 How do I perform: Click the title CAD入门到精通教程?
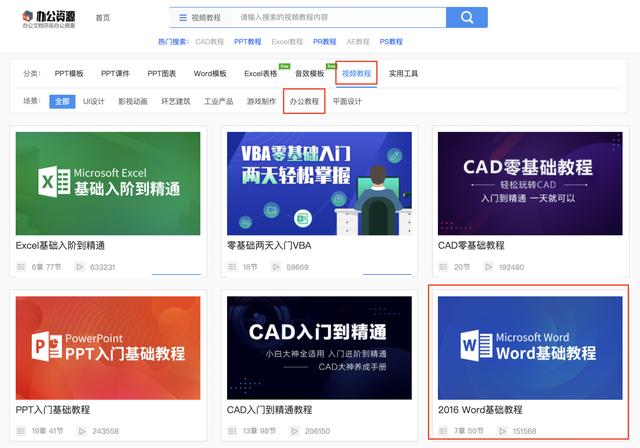click(269, 410)
